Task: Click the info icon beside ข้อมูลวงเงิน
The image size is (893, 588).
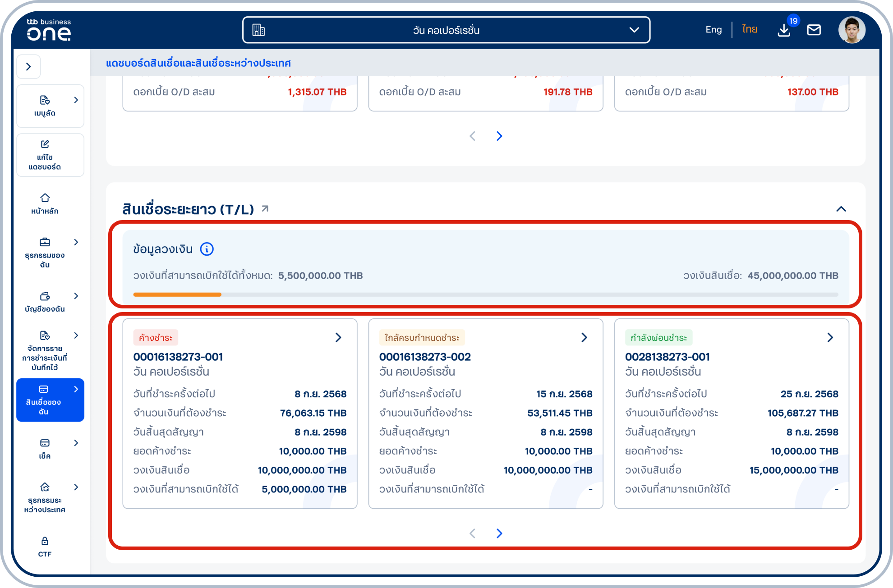Action: (x=207, y=249)
